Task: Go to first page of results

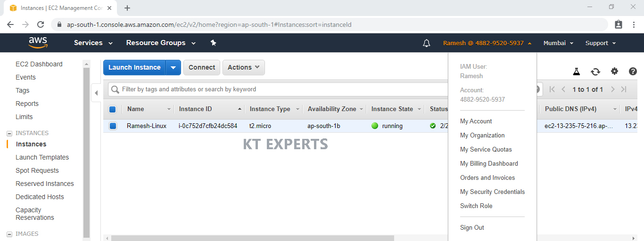Action: [552, 89]
